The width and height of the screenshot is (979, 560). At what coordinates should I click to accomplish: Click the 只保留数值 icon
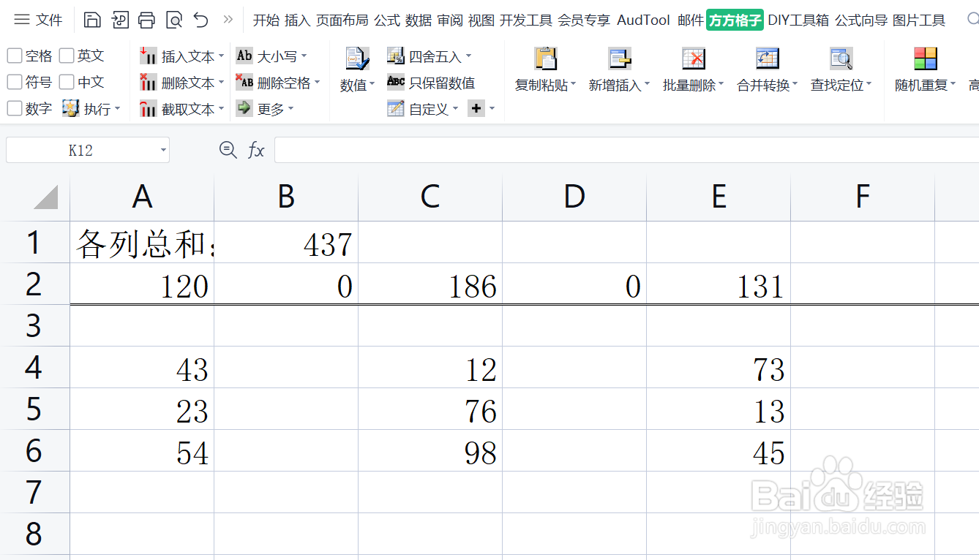pyautogui.click(x=396, y=82)
